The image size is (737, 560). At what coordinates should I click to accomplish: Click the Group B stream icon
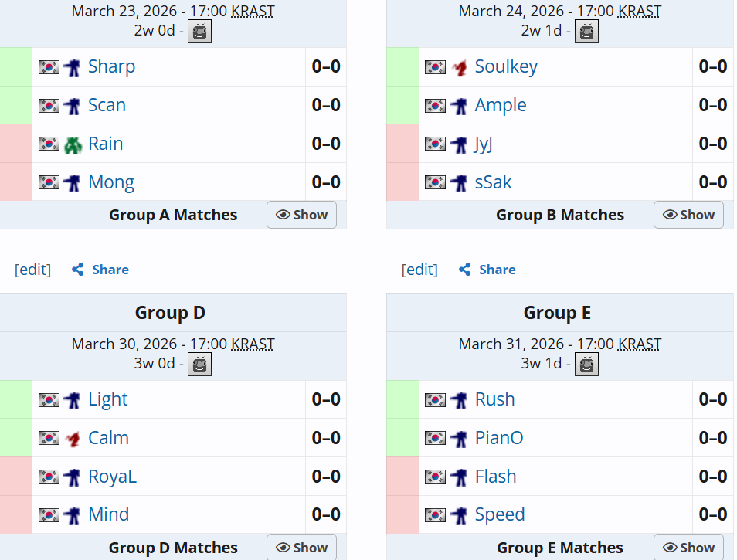(587, 32)
